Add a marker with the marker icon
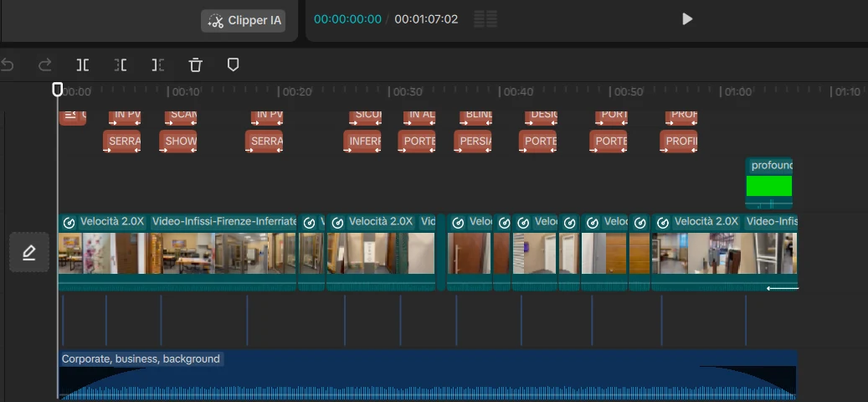The height and width of the screenshot is (402, 868). tap(233, 64)
